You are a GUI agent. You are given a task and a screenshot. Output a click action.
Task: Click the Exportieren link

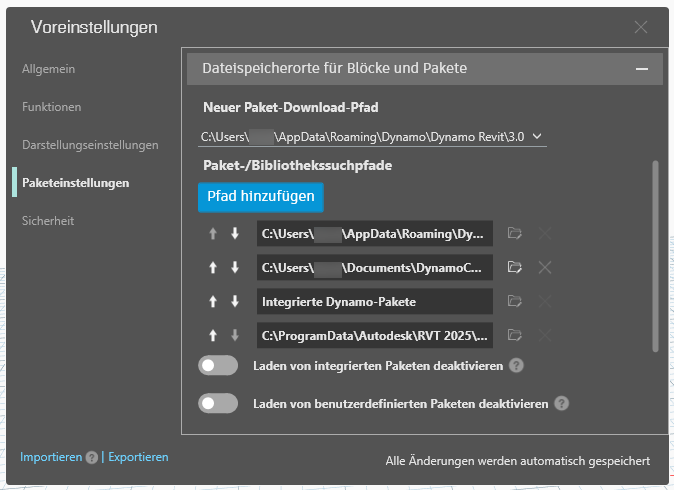pyautogui.click(x=138, y=457)
